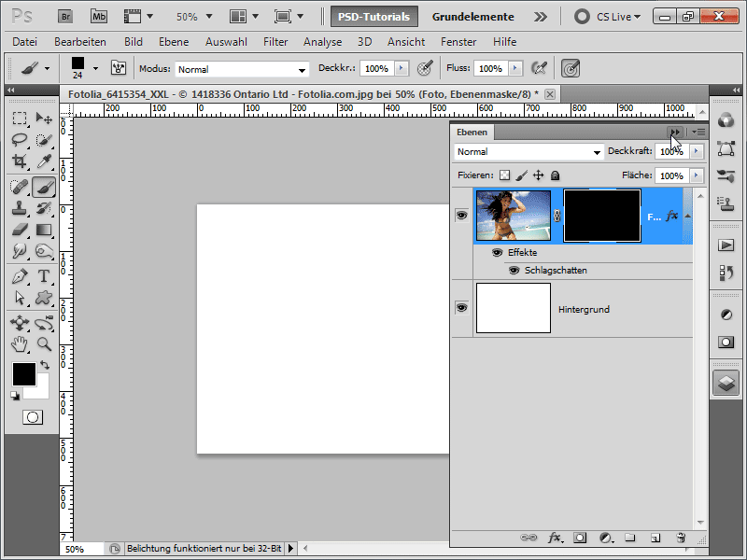747x560 pixels.
Task: Open the Ebene menu
Action: click(x=174, y=42)
